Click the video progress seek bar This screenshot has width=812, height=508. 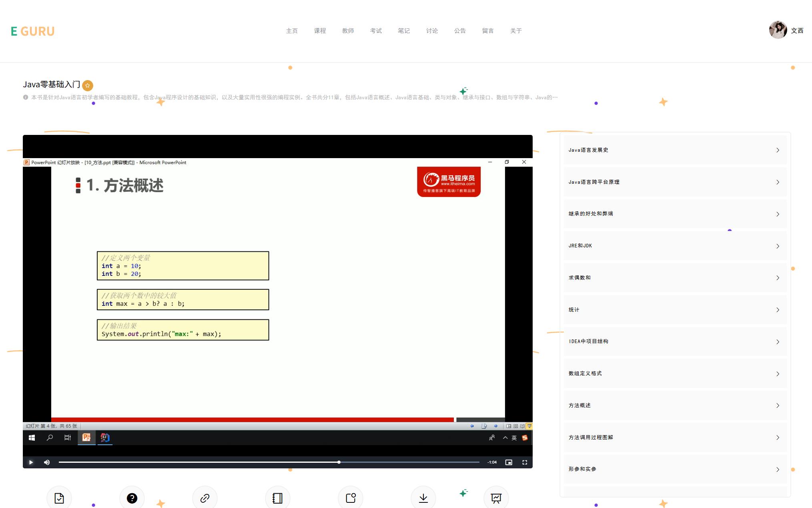(268, 462)
